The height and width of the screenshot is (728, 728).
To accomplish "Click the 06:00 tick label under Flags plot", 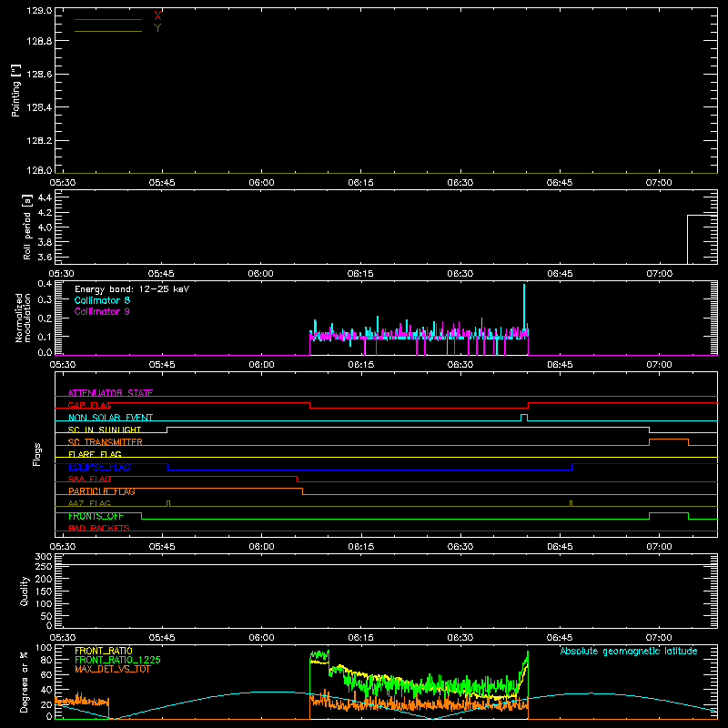I will click(x=261, y=547).
